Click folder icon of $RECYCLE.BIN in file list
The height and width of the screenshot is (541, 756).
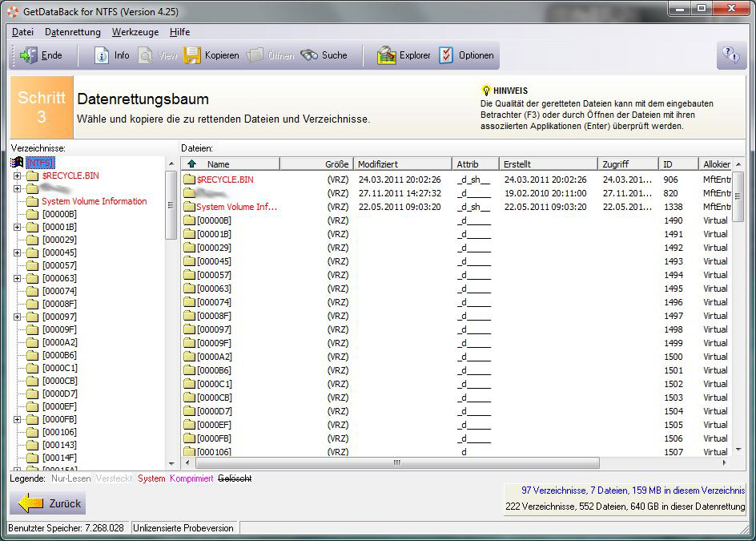(189, 180)
